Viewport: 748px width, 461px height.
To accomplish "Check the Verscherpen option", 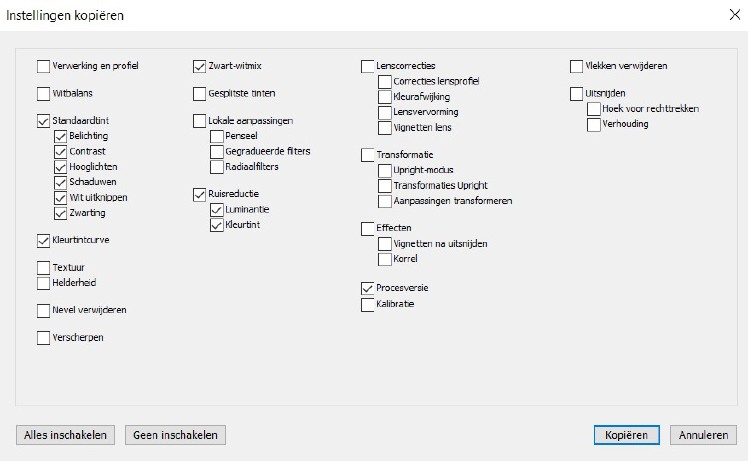I will (43, 337).
